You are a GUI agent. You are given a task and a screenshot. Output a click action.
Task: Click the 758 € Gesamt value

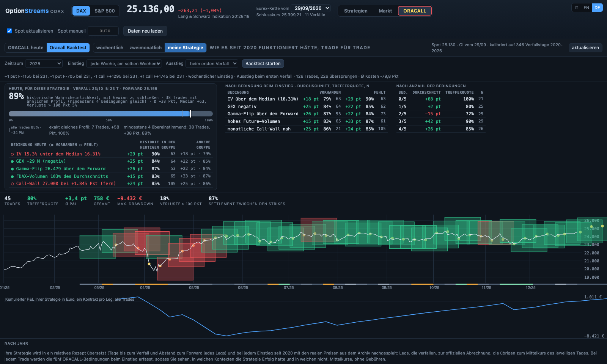pos(101,198)
